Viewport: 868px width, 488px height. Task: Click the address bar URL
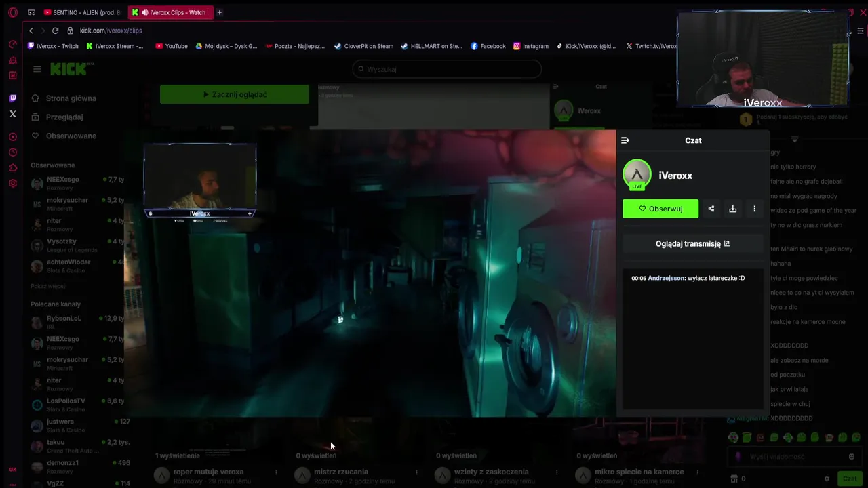tap(111, 30)
